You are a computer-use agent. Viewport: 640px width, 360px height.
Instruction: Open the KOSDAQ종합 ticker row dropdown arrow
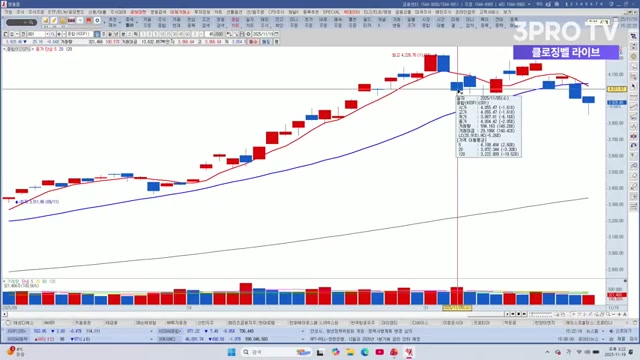(x=302, y=331)
